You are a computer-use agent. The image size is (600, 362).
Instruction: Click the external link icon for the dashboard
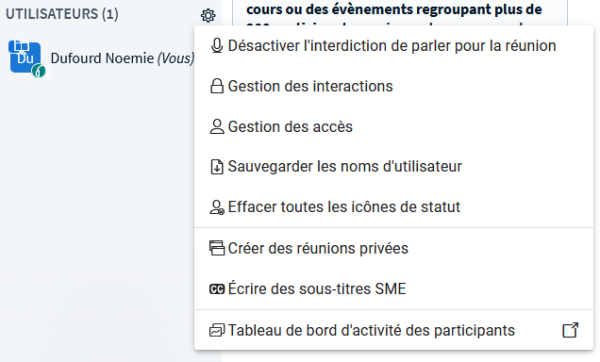pyautogui.click(x=570, y=330)
